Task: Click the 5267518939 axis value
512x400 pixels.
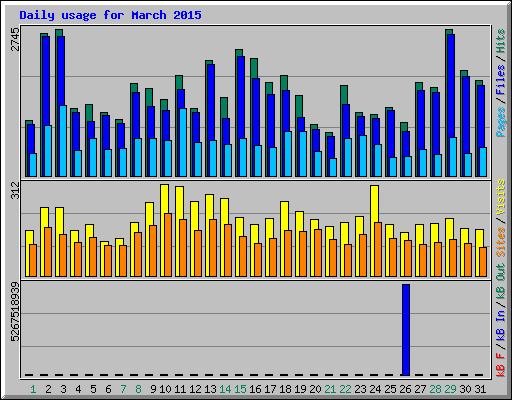Action: (16, 312)
